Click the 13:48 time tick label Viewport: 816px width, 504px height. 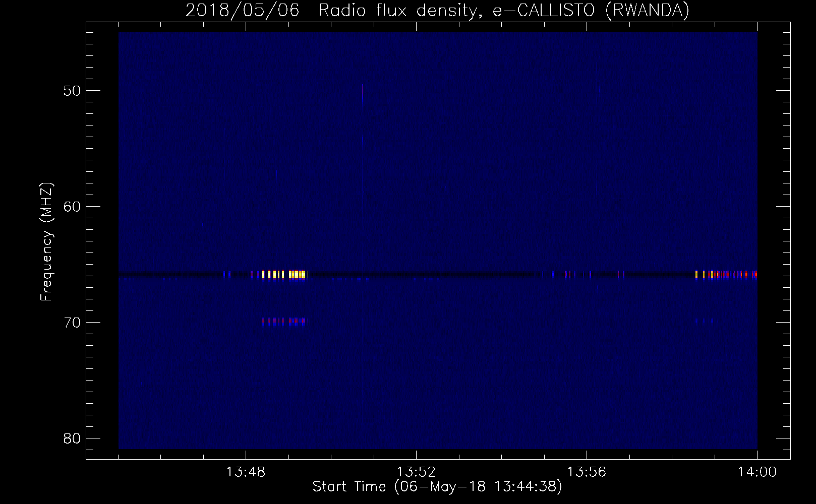coord(246,472)
